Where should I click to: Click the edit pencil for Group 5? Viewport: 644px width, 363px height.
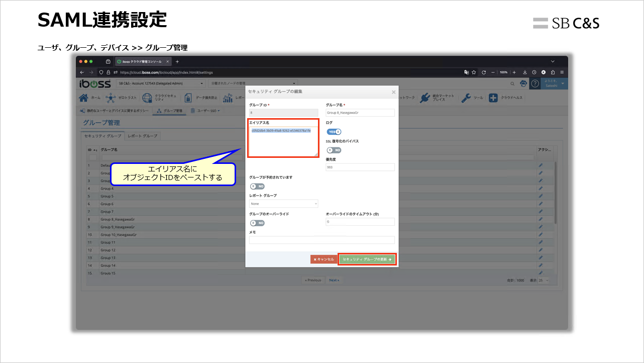pyautogui.click(x=541, y=195)
